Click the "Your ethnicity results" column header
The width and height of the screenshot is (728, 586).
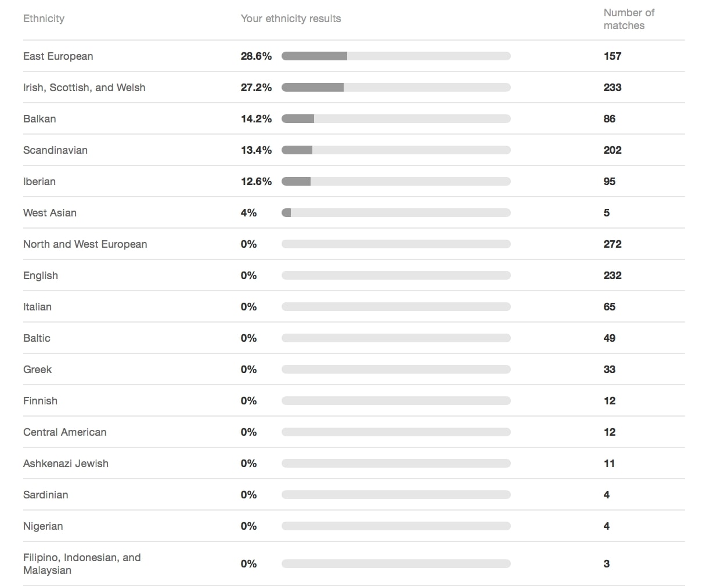pyautogui.click(x=291, y=19)
